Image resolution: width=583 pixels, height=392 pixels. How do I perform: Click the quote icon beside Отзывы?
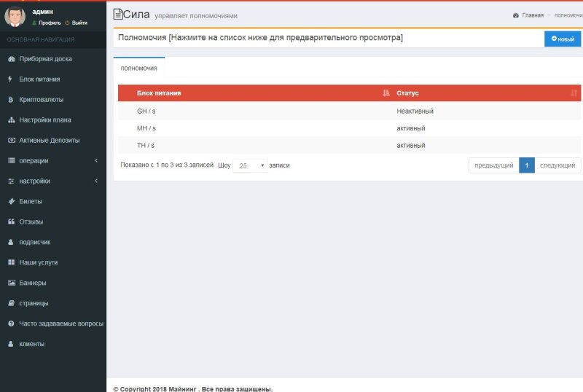[11, 222]
